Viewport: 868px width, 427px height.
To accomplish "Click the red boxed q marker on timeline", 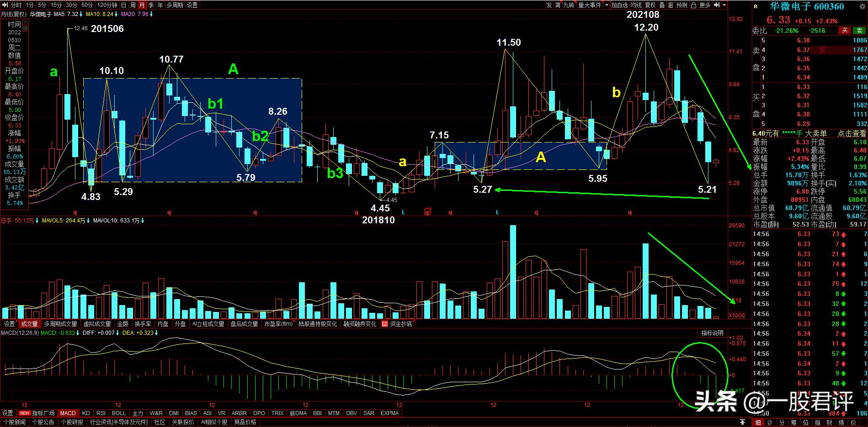I will point(427,212).
